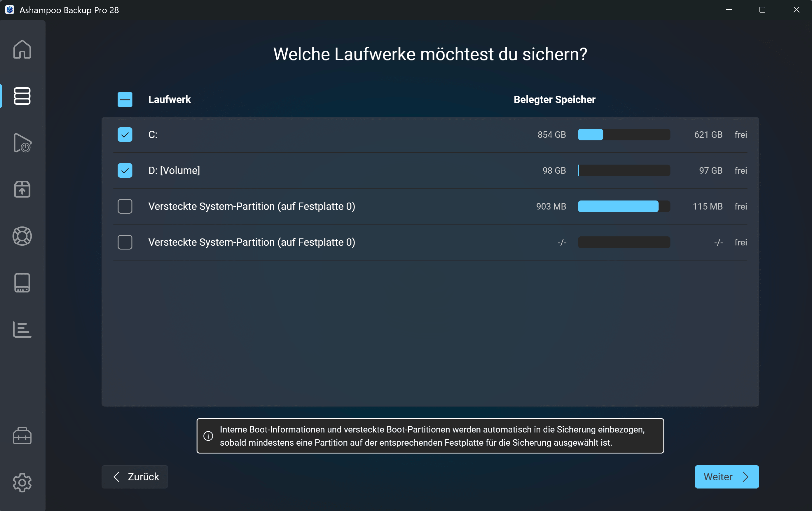Uncheck the D: [Volume] checkbox
Screen dimensions: 812x511
click(125, 170)
